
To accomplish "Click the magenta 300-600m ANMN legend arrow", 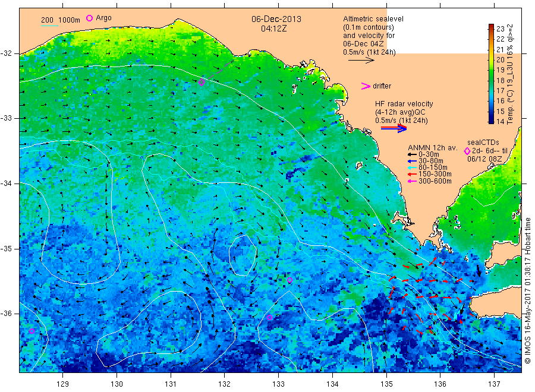I will tap(413, 181).
